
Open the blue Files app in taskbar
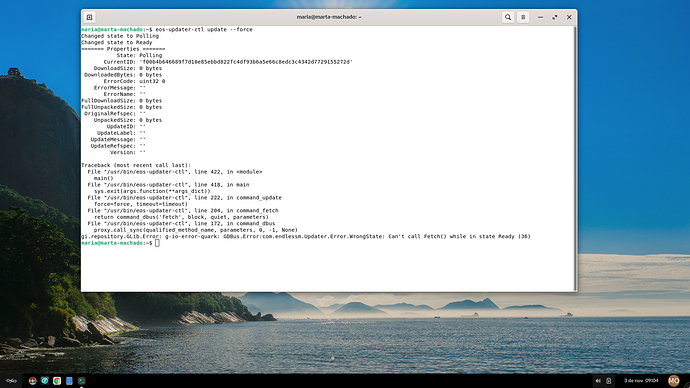69,381
